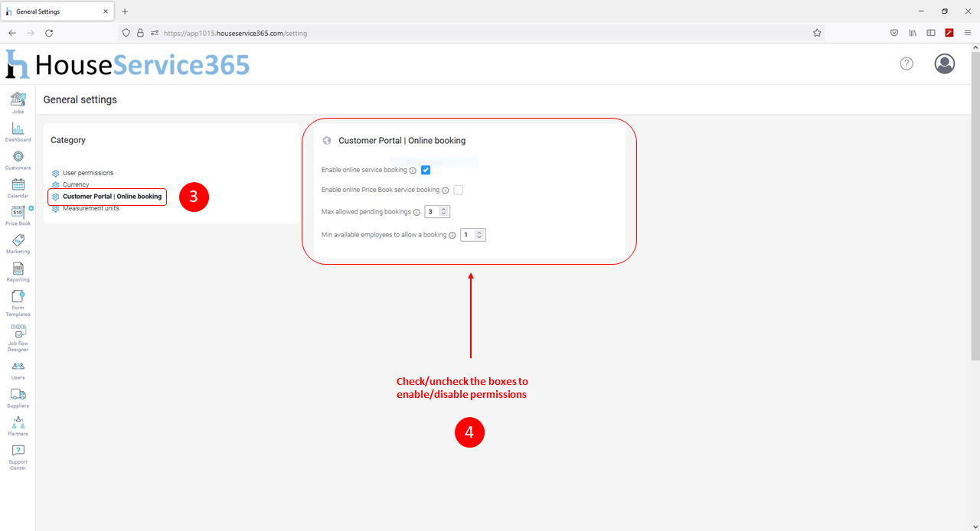The width and height of the screenshot is (980, 531).
Task: Click info icon beside Max allowed pending bookings
Action: pos(417,212)
